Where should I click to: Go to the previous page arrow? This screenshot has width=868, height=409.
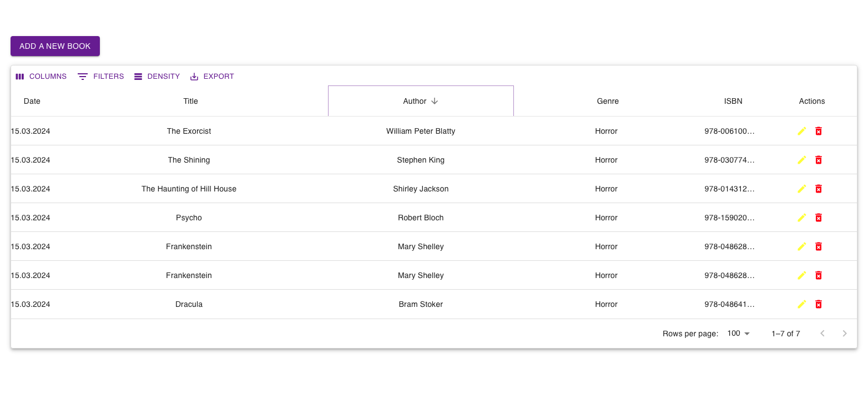click(822, 334)
